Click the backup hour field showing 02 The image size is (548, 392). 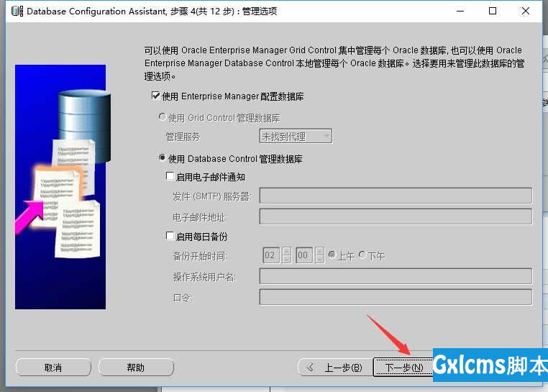point(271,255)
